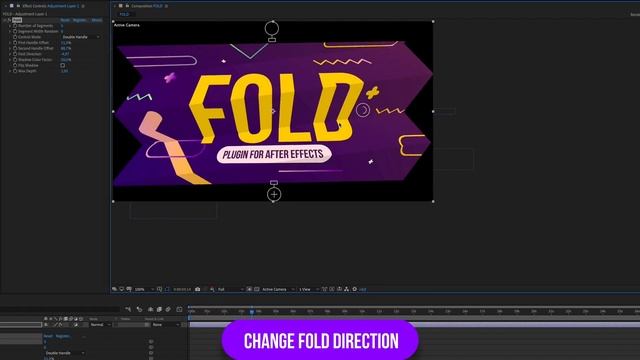Toggle stopwatch for Fold Direction
This screenshot has width=640, height=360.
click(15, 54)
